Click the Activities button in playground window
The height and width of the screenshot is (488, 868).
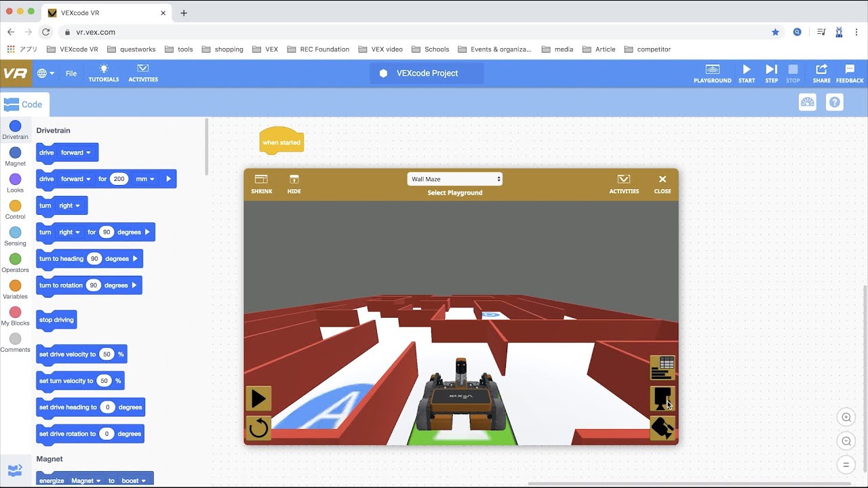coord(624,184)
